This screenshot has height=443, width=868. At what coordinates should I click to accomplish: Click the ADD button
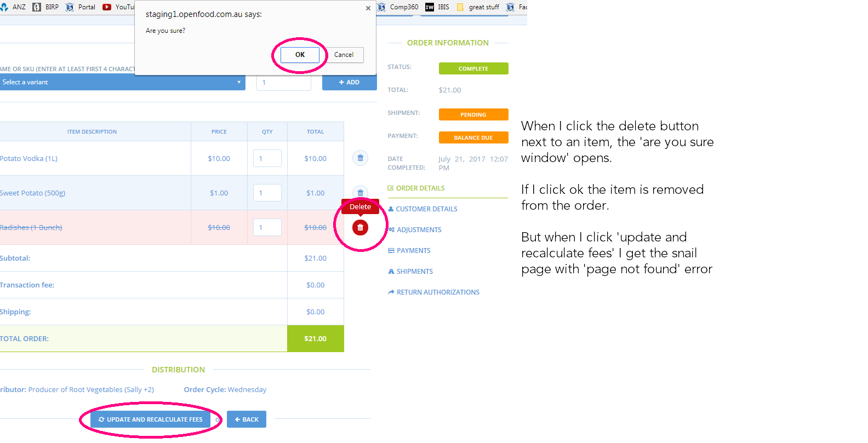click(x=349, y=82)
